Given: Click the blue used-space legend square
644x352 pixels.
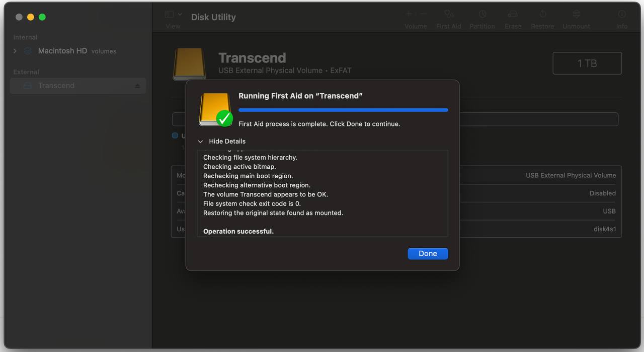Looking at the screenshot, I should tap(175, 135).
